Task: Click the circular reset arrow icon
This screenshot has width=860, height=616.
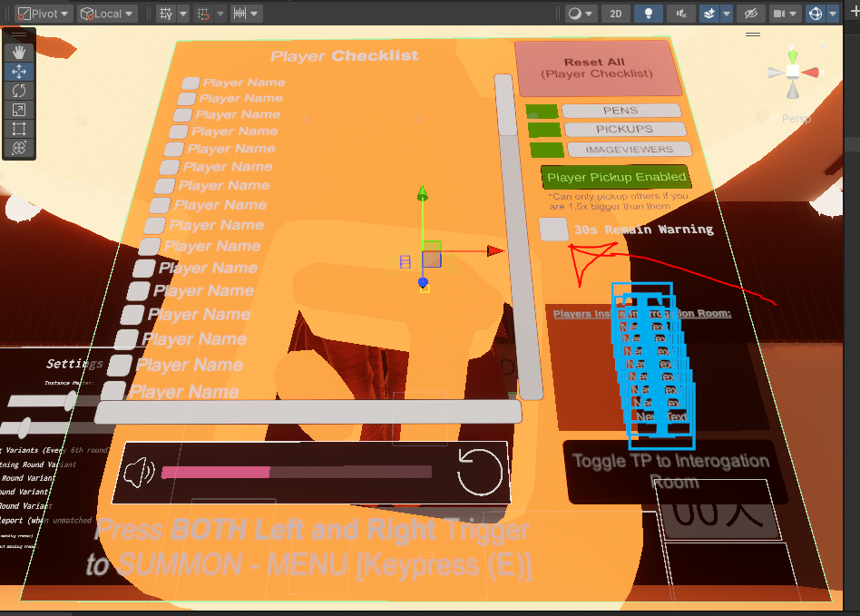Action: pyautogui.click(x=479, y=472)
